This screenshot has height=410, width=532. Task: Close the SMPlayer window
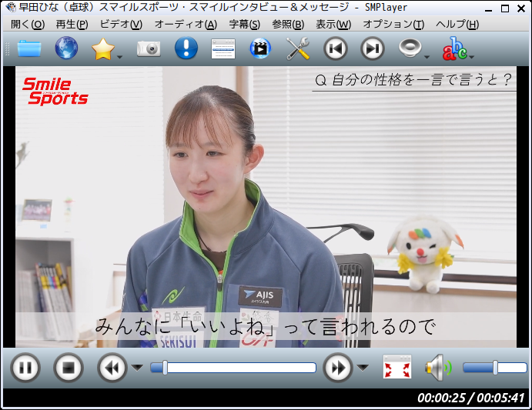(x=521, y=8)
